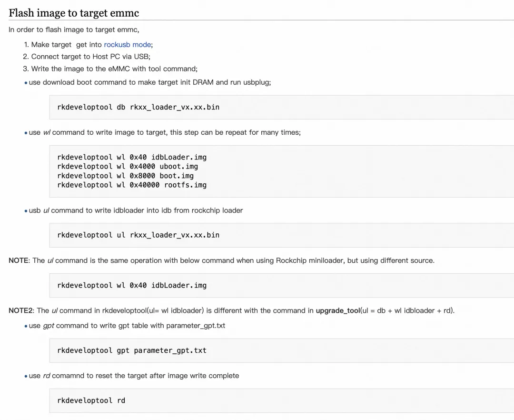
Task: Click the "Connect target to Host PC via USB" step
Action: 90,56
